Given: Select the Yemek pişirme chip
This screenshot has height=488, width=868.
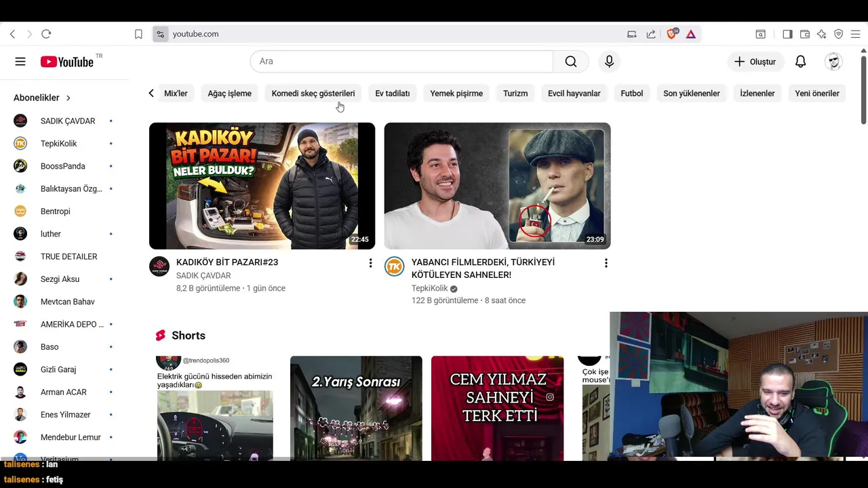Looking at the screenshot, I should coord(456,94).
